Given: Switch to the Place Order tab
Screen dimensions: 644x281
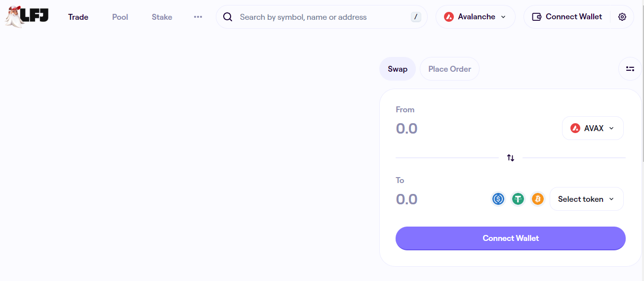Looking at the screenshot, I should 449,69.
